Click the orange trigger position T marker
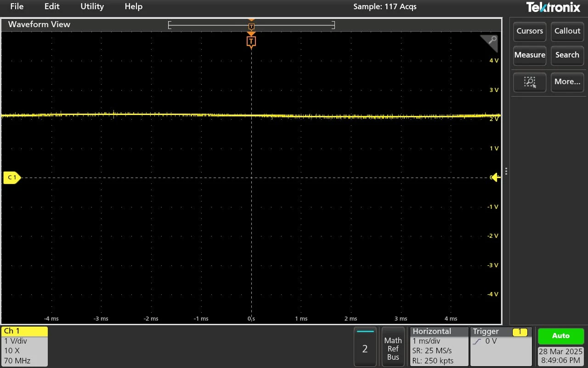Image resolution: width=588 pixels, height=368 pixels. [251, 42]
